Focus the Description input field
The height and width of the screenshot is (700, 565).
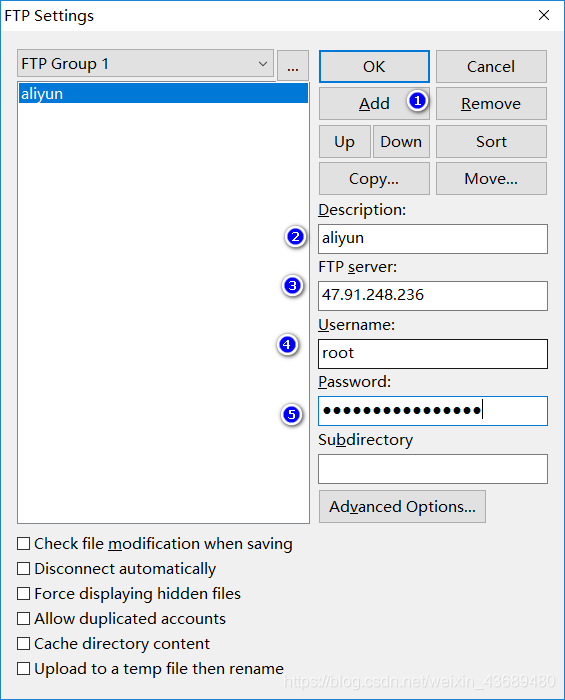tap(432, 239)
